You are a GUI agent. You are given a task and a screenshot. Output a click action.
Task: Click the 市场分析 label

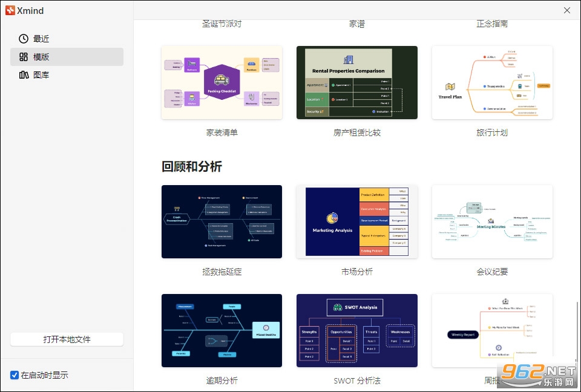(x=357, y=272)
